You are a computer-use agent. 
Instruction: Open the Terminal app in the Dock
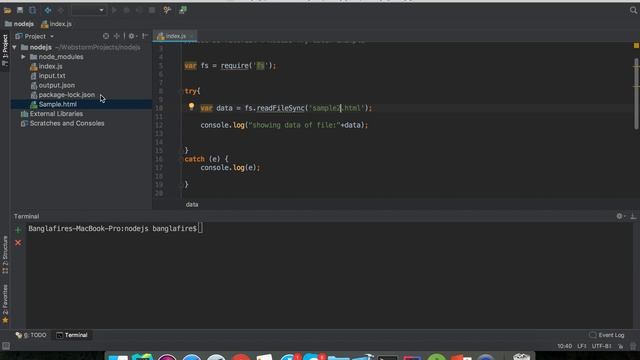point(387,357)
